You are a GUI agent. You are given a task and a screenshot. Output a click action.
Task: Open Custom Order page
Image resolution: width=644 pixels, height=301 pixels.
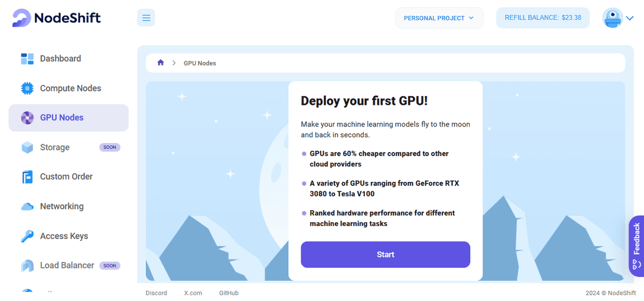click(x=69, y=176)
